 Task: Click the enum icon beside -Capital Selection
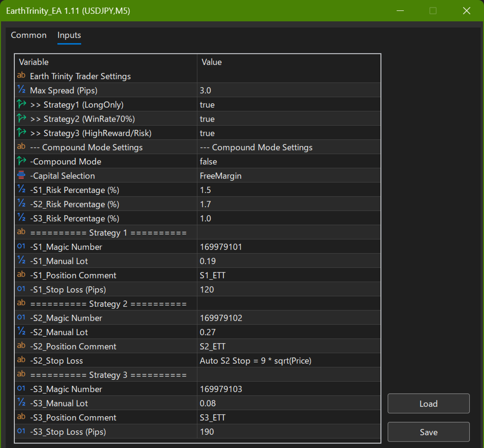(21, 175)
